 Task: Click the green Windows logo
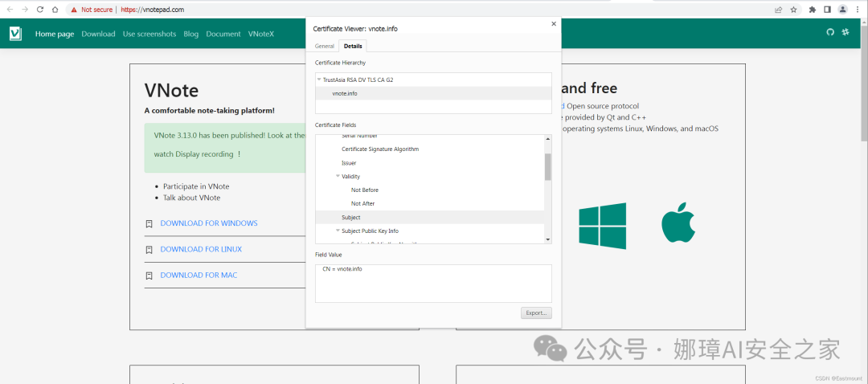[x=603, y=226]
